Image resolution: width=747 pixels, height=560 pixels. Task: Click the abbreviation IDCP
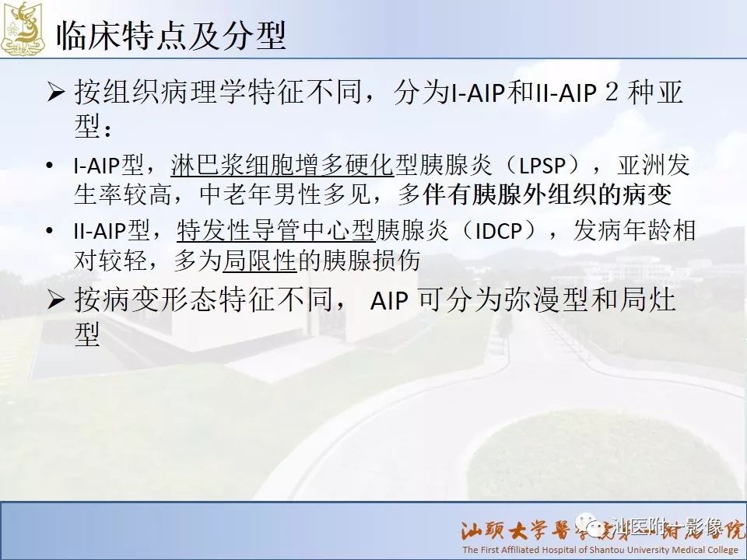[x=499, y=232]
